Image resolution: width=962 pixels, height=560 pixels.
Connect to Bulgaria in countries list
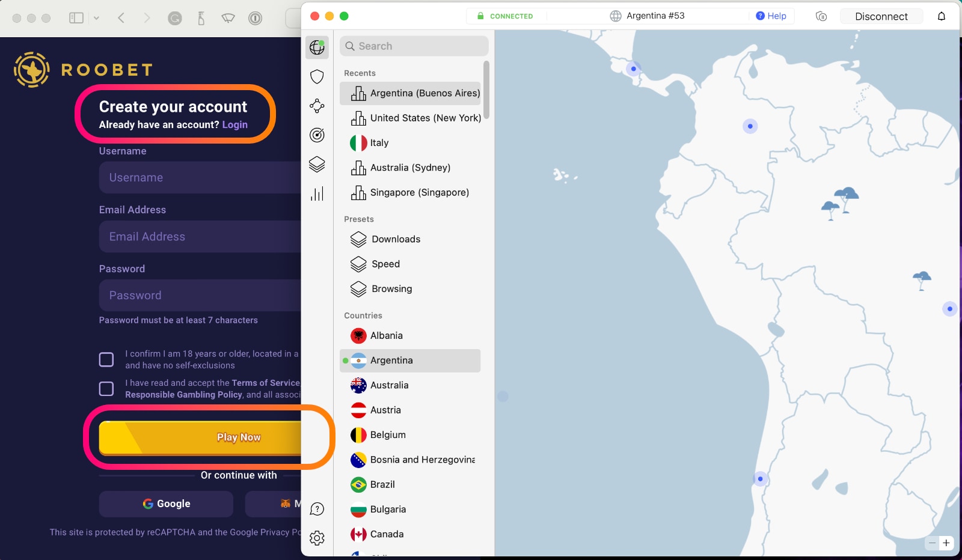(410, 510)
